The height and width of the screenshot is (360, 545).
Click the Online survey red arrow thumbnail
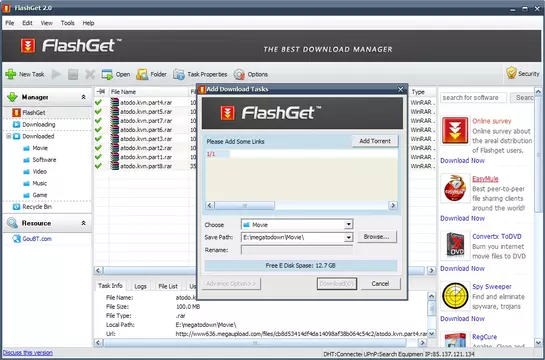point(455,131)
